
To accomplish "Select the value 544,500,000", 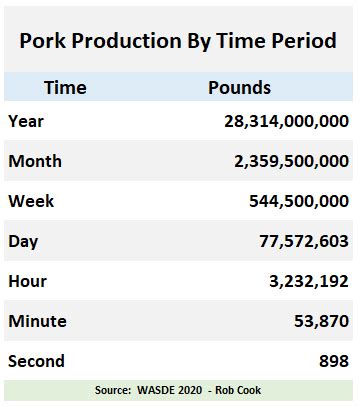I will [x=299, y=201].
